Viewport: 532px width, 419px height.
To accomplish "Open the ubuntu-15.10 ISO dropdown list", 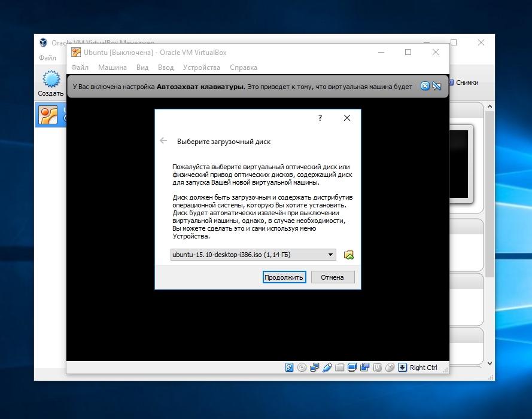I will (253, 255).
